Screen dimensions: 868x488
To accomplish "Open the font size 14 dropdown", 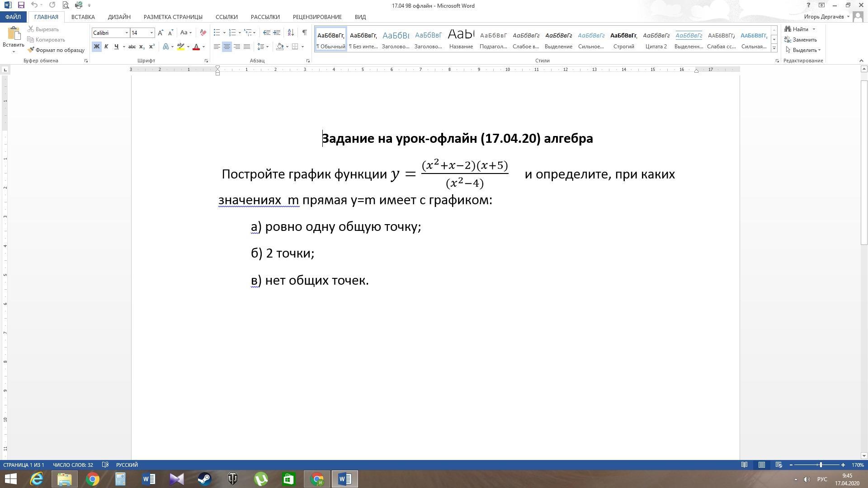I will [x=151, y=33].
